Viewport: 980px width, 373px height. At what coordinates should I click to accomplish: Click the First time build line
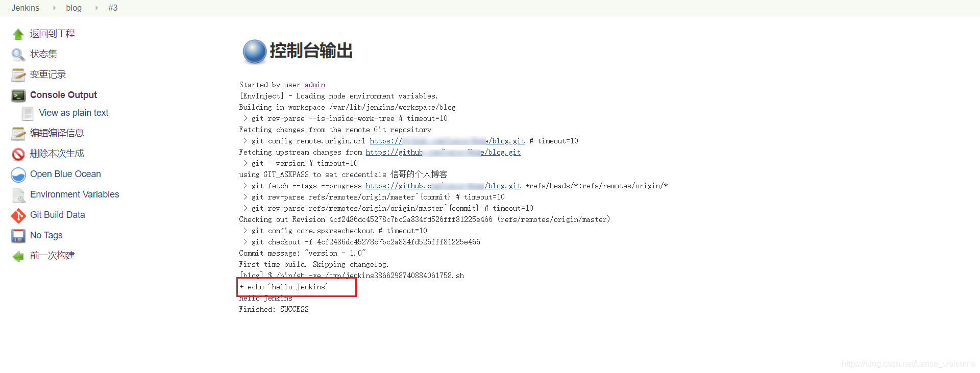point(314,264)
